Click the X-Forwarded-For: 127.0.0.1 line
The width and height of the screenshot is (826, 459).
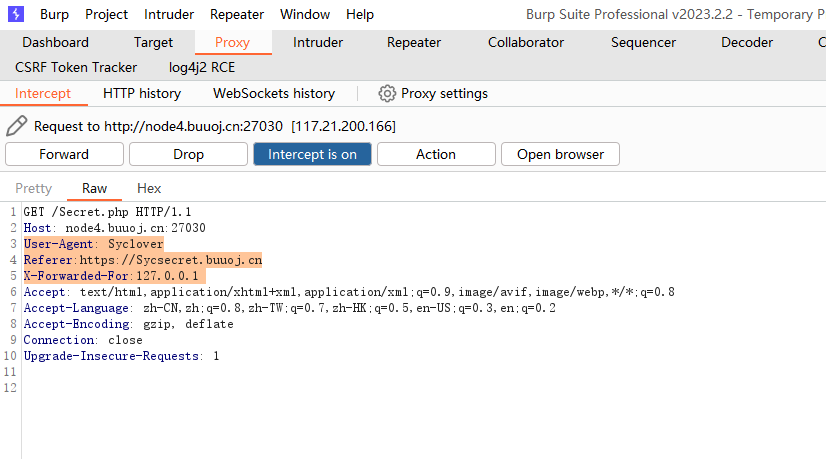pos(111,276)
